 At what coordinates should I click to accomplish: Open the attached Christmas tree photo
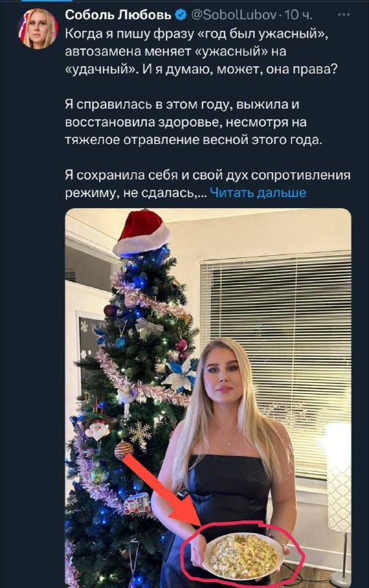pos(208,398)
